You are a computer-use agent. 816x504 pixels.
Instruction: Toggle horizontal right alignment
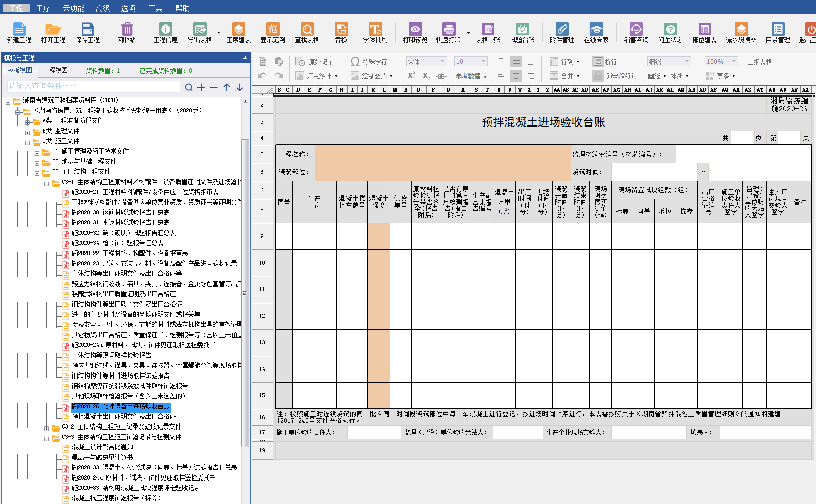click(x=531, y=76)
